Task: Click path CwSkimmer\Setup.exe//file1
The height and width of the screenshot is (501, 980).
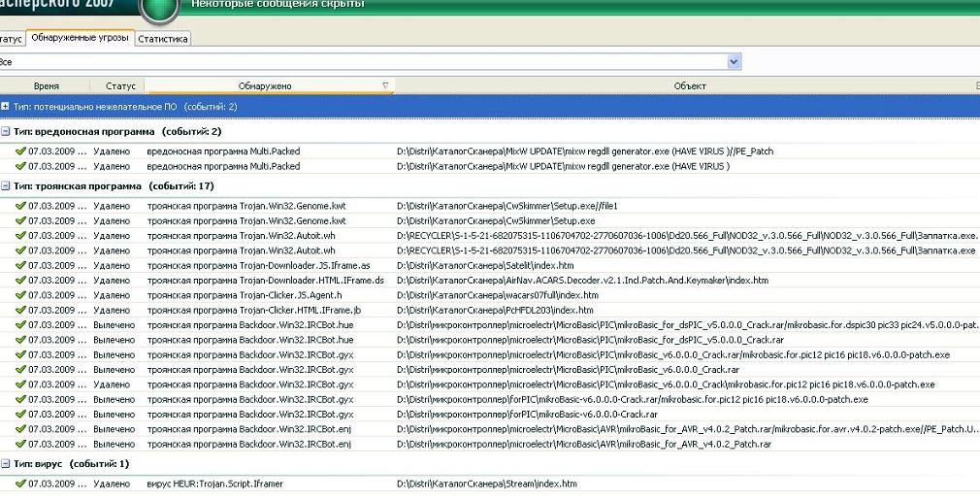Action: tap(506, 206)
